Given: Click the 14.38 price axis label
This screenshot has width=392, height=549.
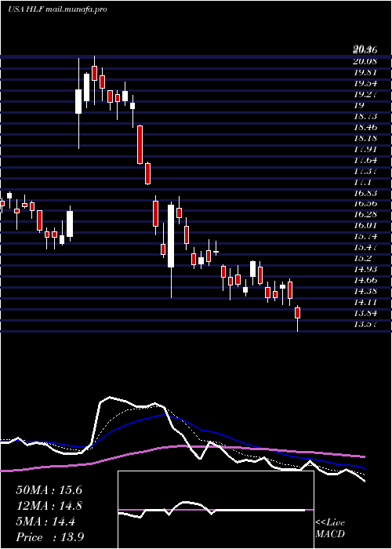Looking at the screenshot, I should point(365,291).
